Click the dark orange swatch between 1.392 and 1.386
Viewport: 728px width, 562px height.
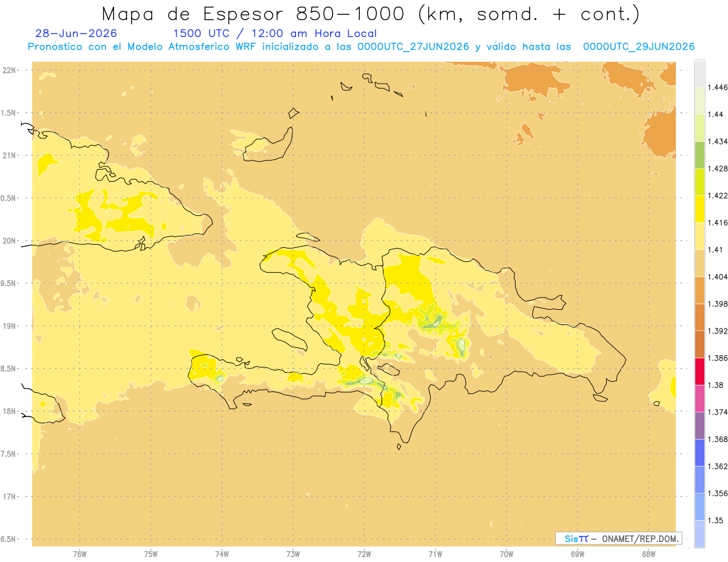(699, 344)
